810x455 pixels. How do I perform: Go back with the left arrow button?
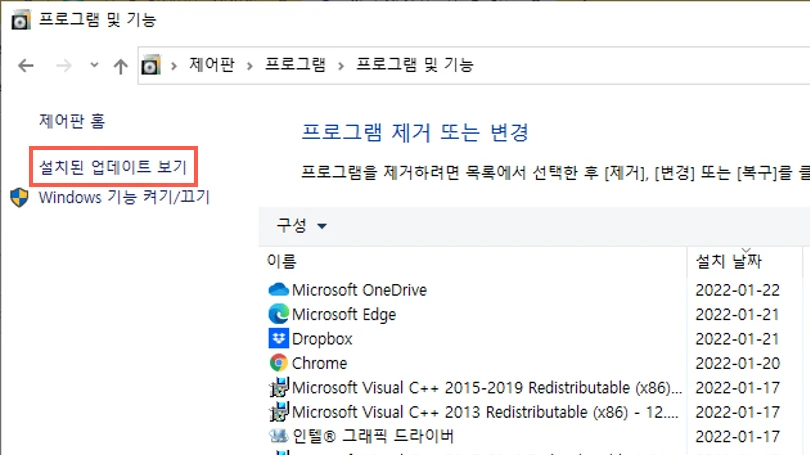[x=26, y=66]
